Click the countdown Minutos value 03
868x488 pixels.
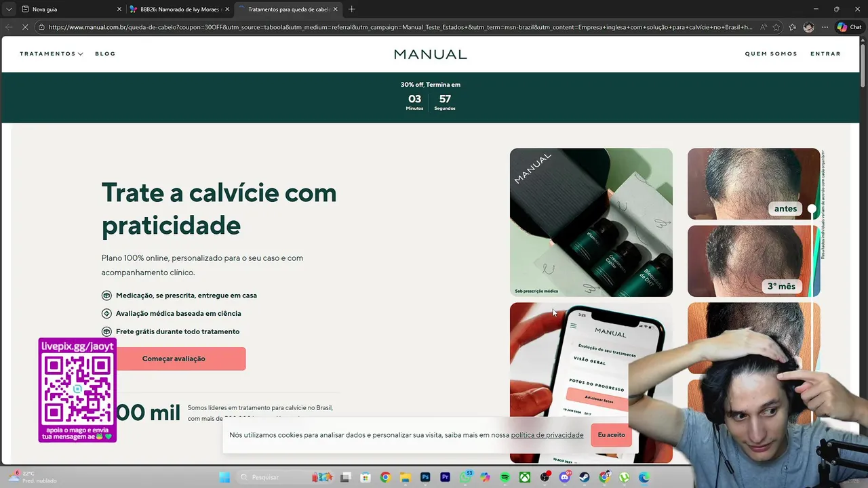[414, 99]
